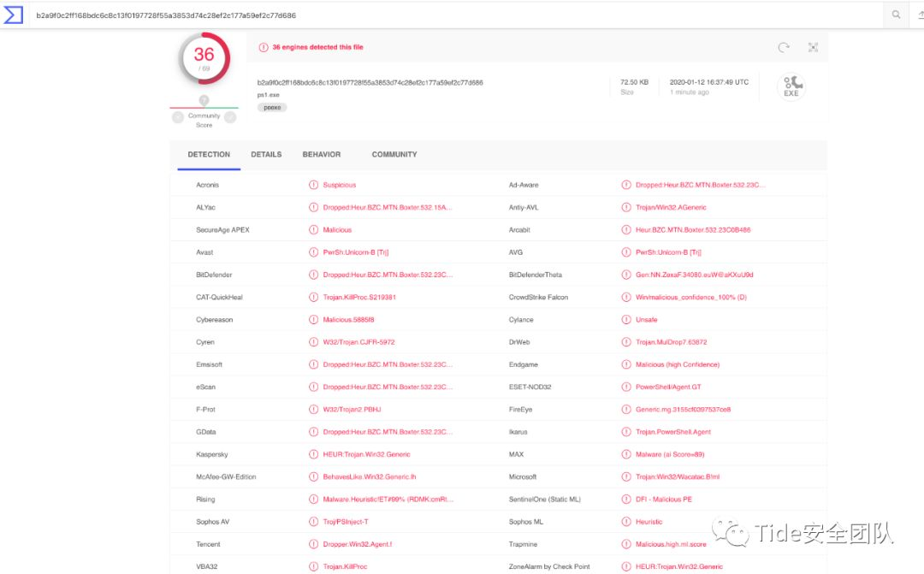Click alert icon for Cyren result
924x574 pixels.
pyautogui.click(x=313, y=342)
